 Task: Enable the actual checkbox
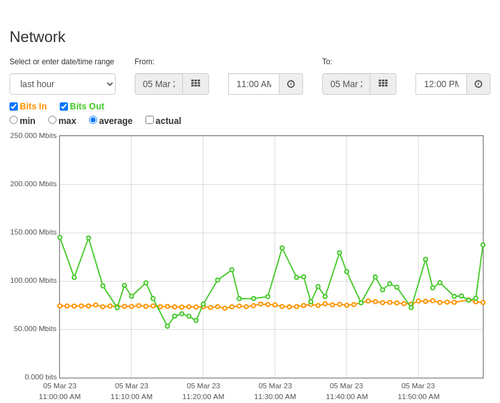[x=150, y=120]
